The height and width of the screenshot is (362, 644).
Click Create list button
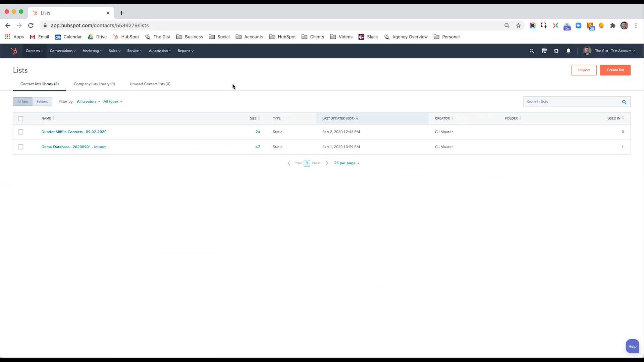(x=615, y=70)
